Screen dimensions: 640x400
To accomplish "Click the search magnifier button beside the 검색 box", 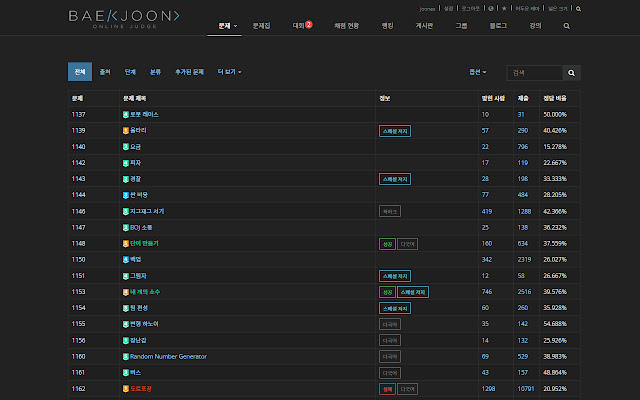I will click(571, 73).
